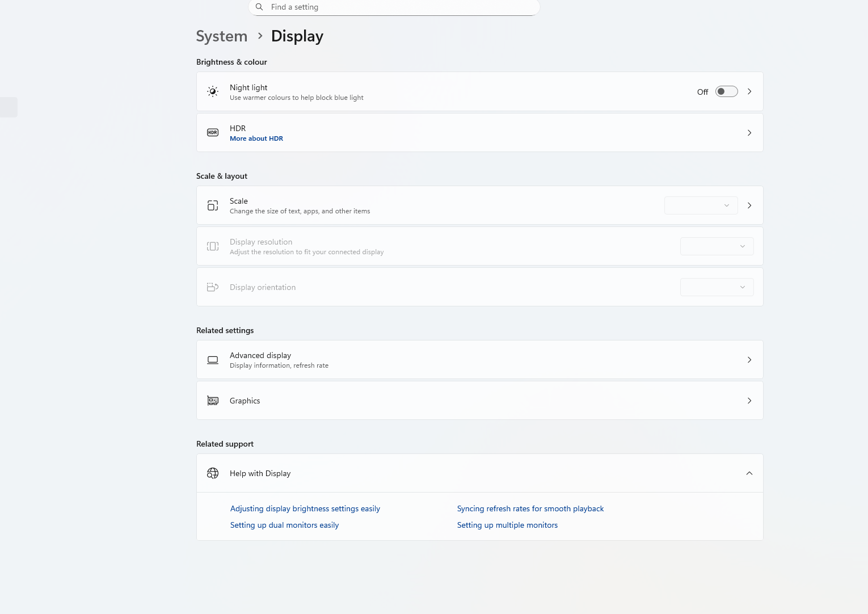This screenshot has width=868, height=614.
Task: Click the search magnifier icon
Action: [259, 7]
